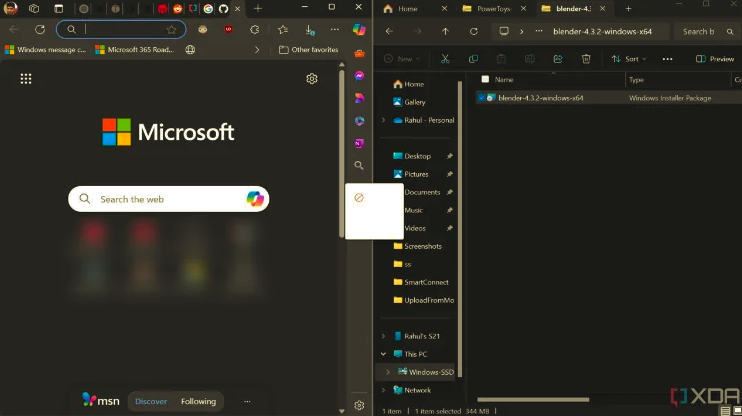Expand the Windows-SSD drive node
This screenshot has height=416, width=742.
click(x=388, y=372)
